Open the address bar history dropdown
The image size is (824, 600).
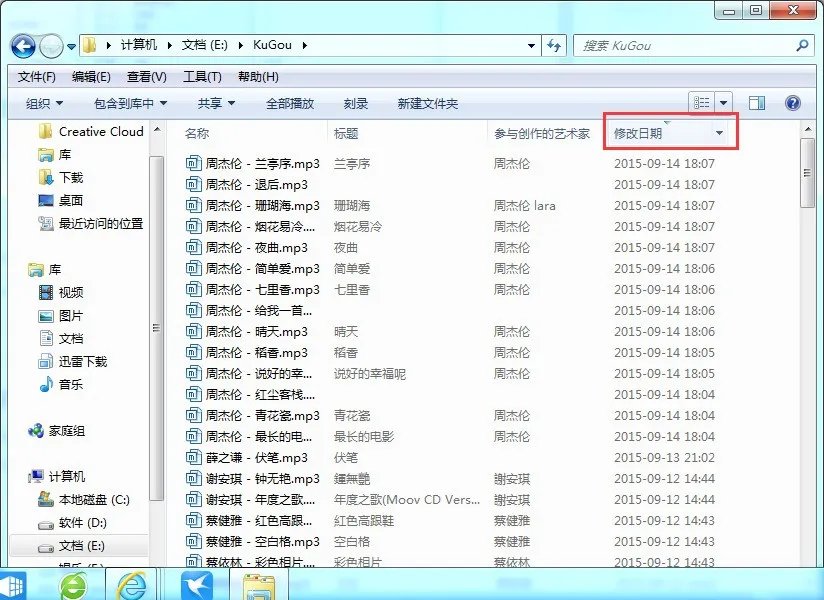(531, 45)
